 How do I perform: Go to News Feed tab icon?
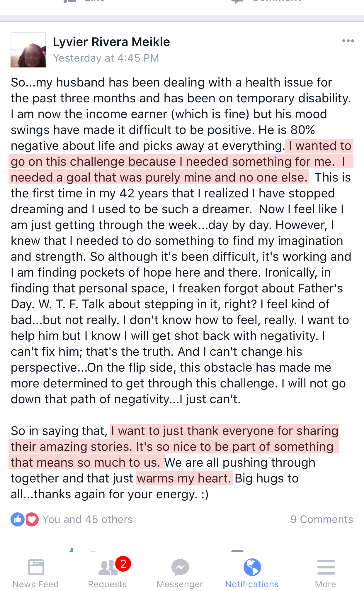(36, 567)
